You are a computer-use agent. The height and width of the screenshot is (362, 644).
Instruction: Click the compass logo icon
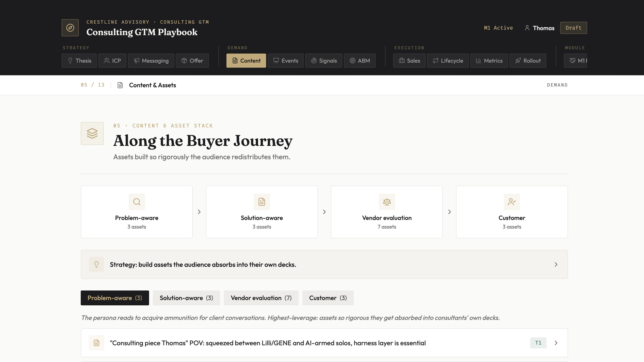(x=70, y=28)
